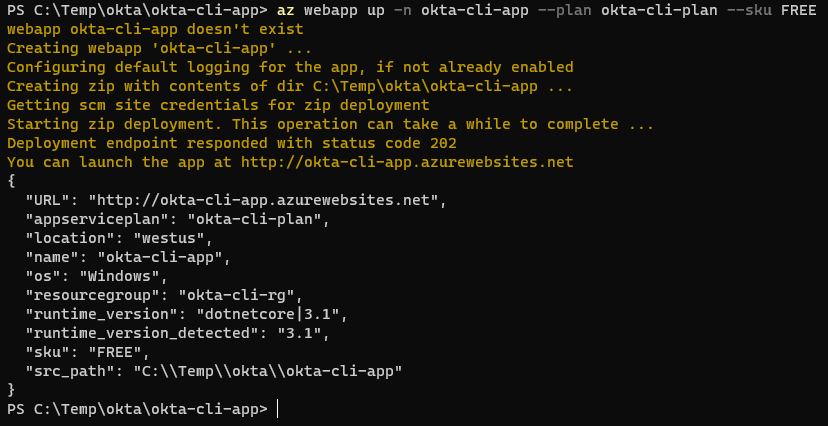Click the cursor at the bottom prompt
This screenshot has height=426, width=828.
278,409
